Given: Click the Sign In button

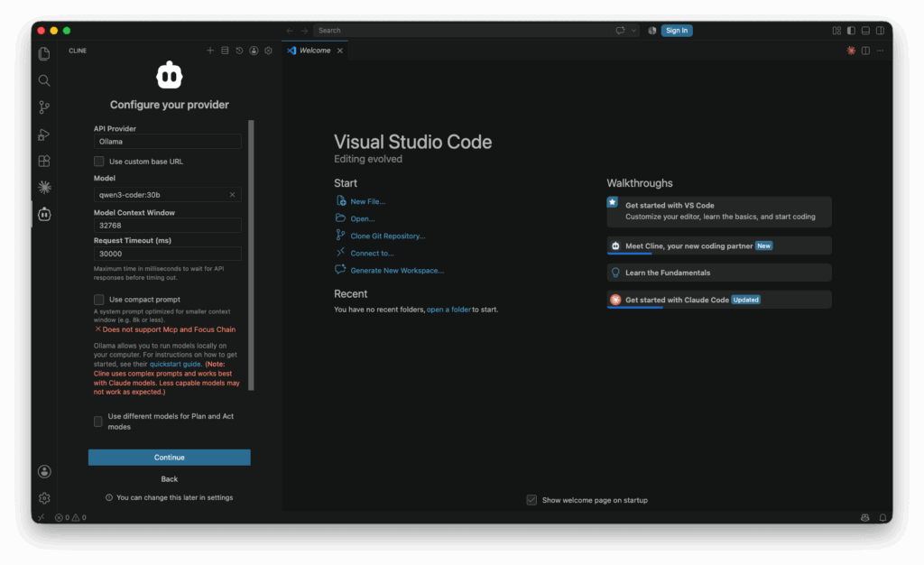Looking at the screenshot, I should point(677,31).
